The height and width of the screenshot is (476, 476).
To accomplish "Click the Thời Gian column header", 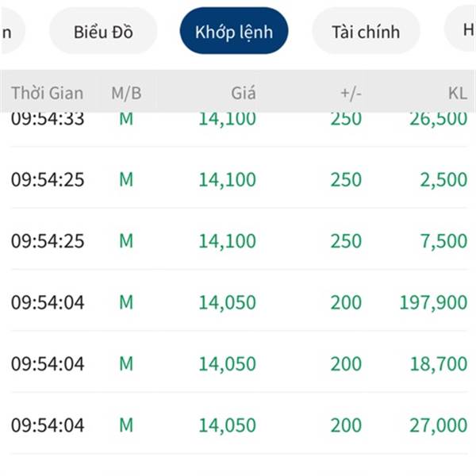I will coord(47,93).
